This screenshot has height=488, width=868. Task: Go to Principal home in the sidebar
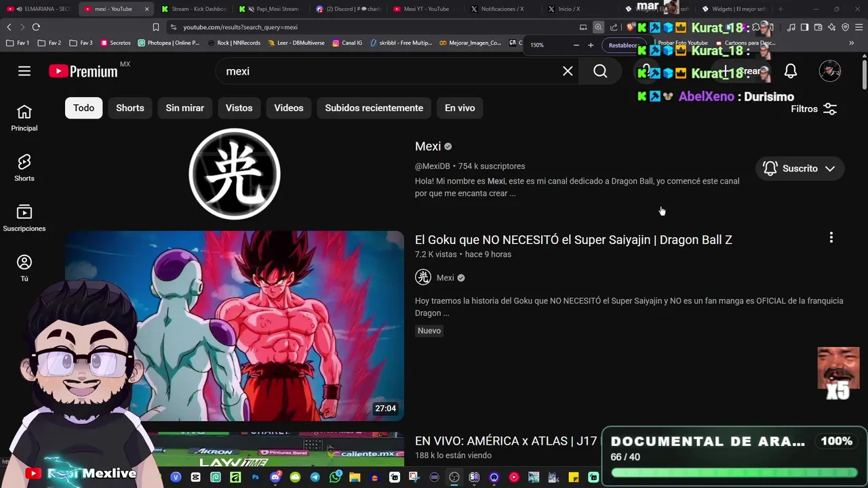(24, 119)
